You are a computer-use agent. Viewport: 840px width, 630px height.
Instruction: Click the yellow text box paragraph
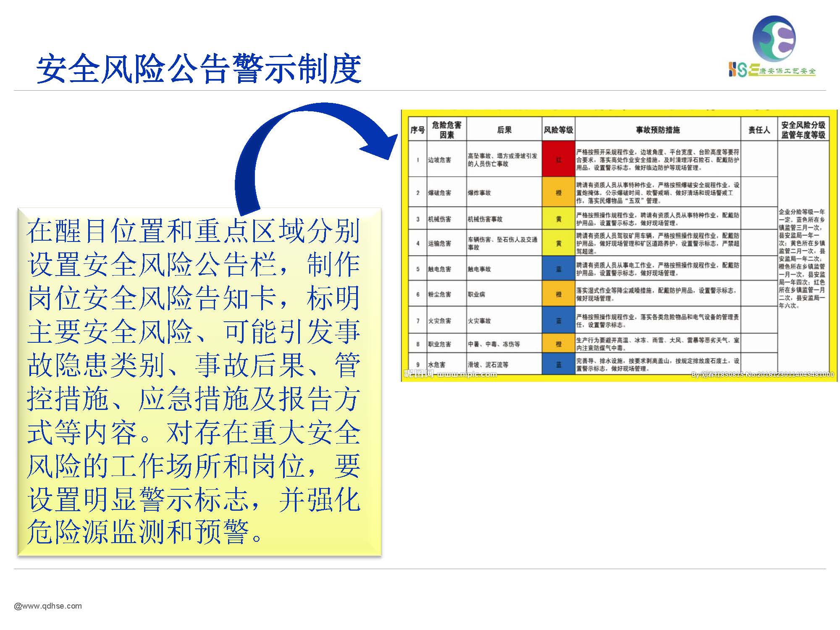pos(193,381)
